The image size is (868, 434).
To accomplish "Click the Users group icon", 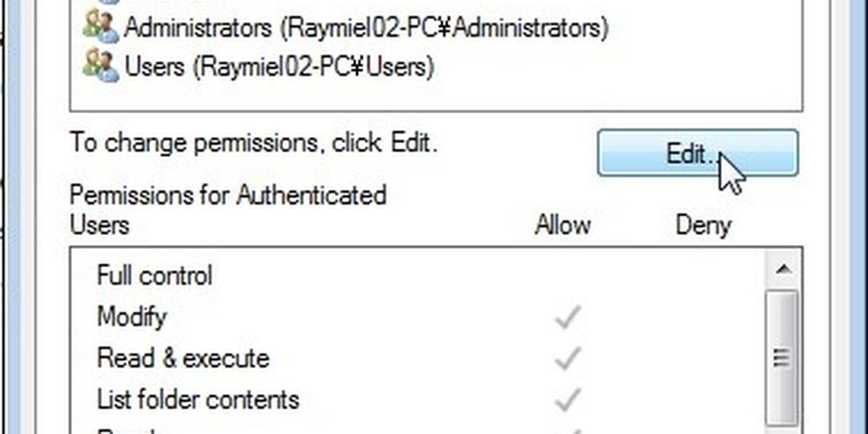I will tap(101, 66).
